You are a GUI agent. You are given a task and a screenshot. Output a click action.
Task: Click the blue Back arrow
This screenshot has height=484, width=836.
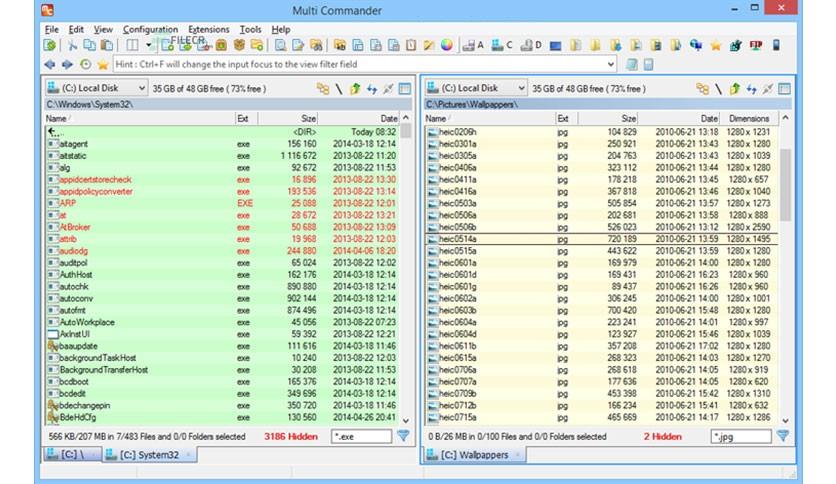[50, 64]
